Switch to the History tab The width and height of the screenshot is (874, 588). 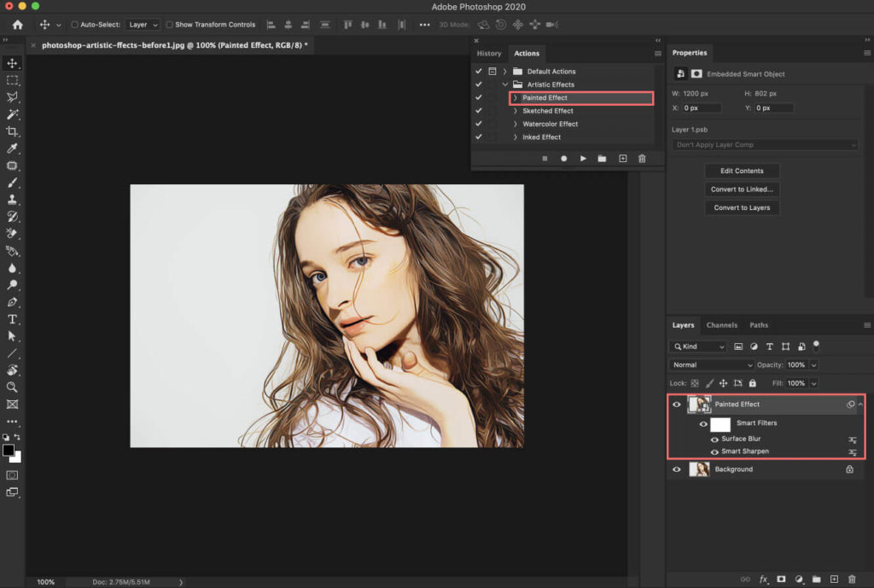(489, 54)
